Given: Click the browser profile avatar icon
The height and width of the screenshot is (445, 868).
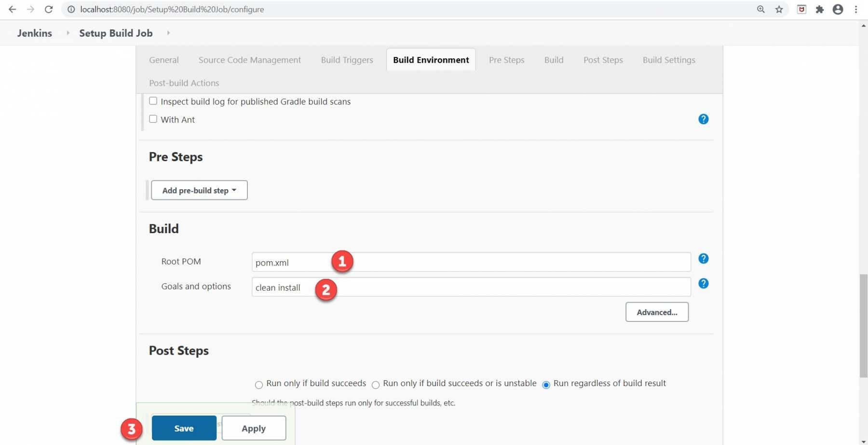Looking at the screenshot, I should tap(838, 9).
